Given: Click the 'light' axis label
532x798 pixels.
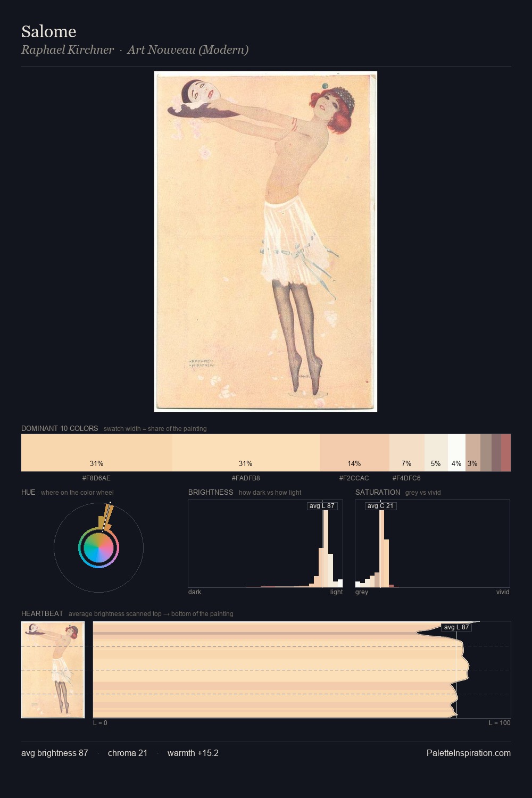Looking at the screenshot, I should coord(336,592).
